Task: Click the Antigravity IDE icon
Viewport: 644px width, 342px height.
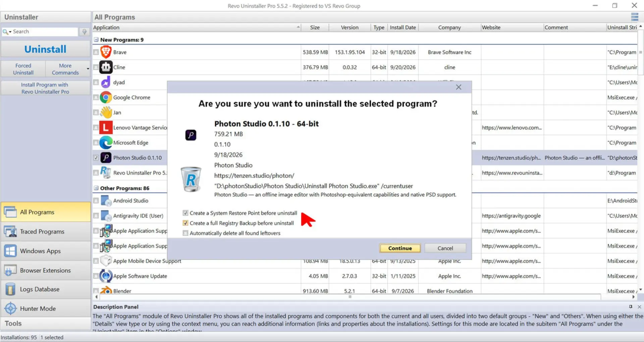Action: tap(106, 216)
